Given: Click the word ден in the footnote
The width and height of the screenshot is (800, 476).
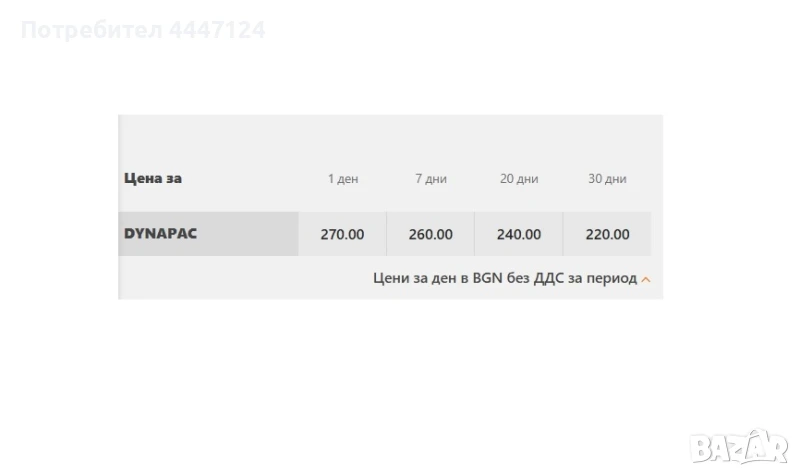Looking at the screenshot, I should tap(444, 278).
